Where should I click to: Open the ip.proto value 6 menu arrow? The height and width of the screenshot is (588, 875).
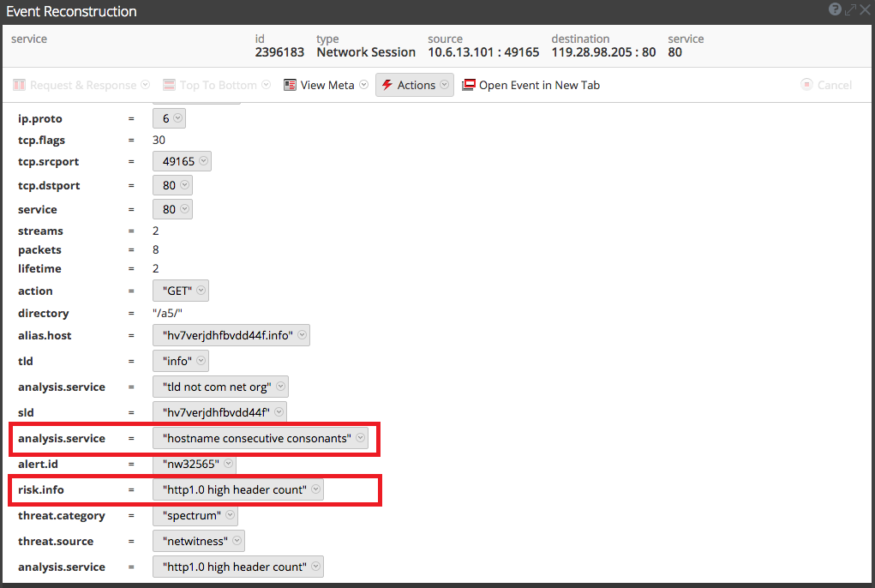[177, 118]
